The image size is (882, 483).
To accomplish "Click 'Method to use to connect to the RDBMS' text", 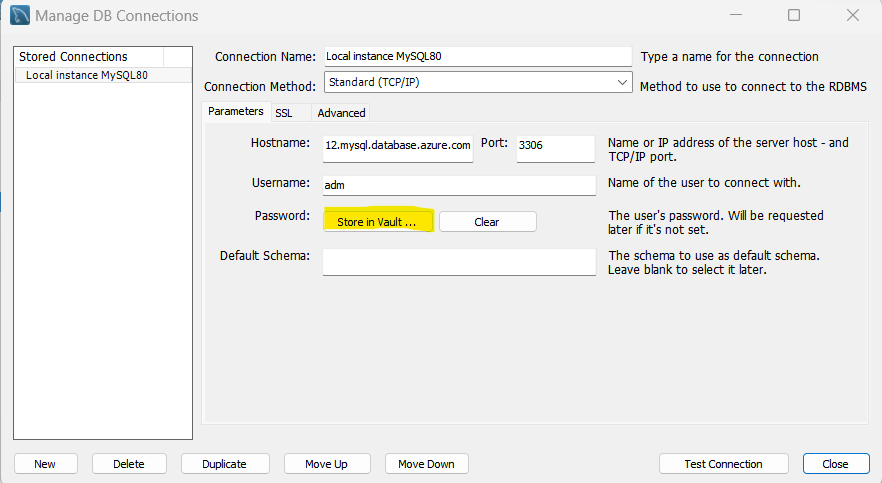I will click(x=753, y=87).
